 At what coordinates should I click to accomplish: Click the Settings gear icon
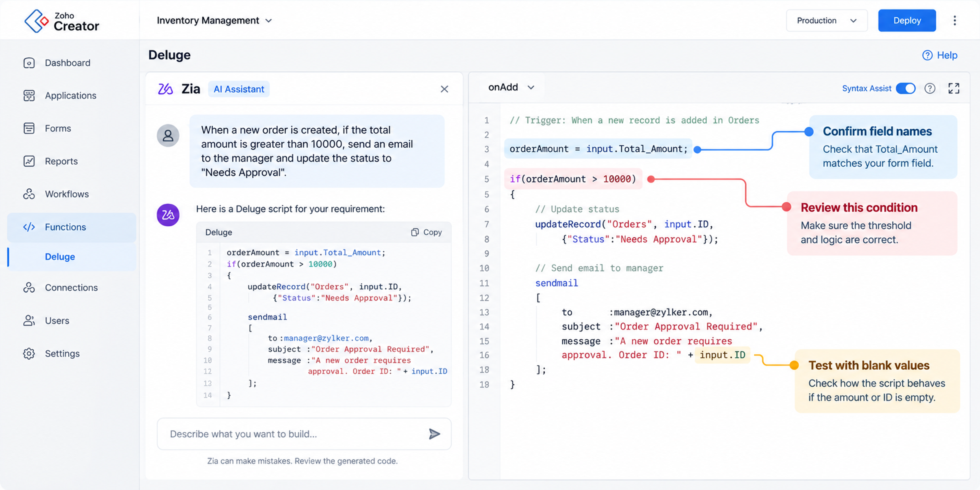coord(29,353)
